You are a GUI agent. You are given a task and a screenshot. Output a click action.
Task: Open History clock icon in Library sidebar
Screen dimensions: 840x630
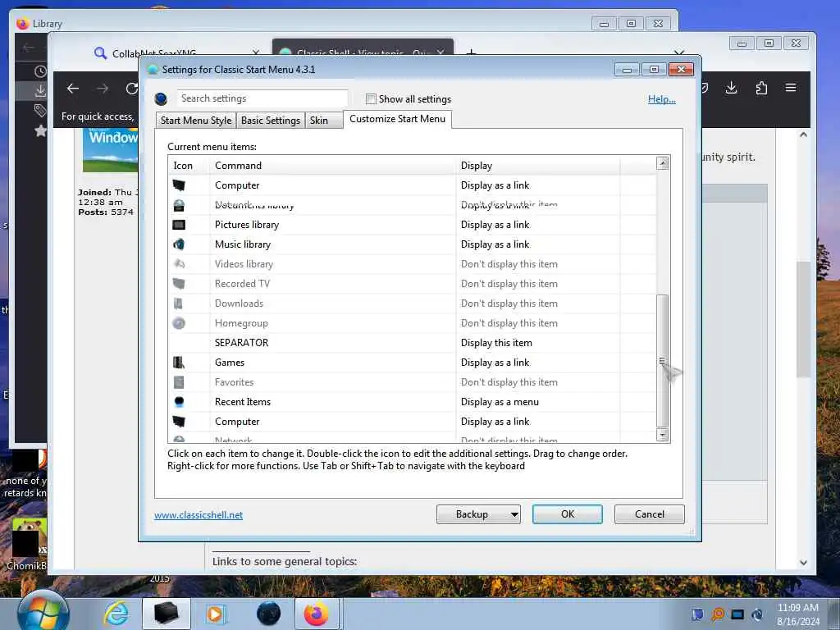(40, 71)
